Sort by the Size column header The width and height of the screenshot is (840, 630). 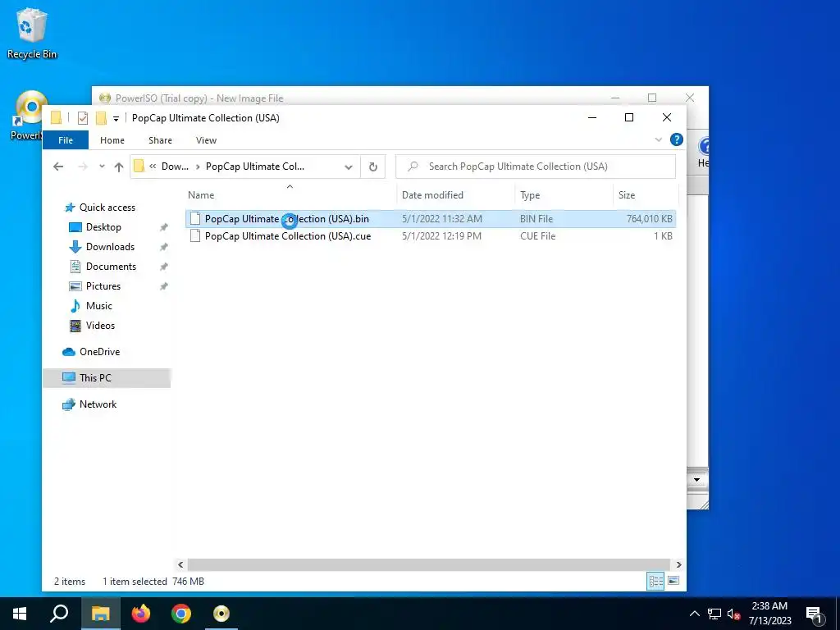(646, 195)
